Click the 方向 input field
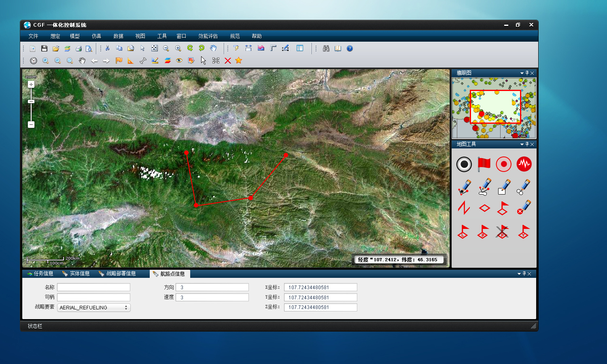The width and height of the screenshot is (607, 364). 212,287
